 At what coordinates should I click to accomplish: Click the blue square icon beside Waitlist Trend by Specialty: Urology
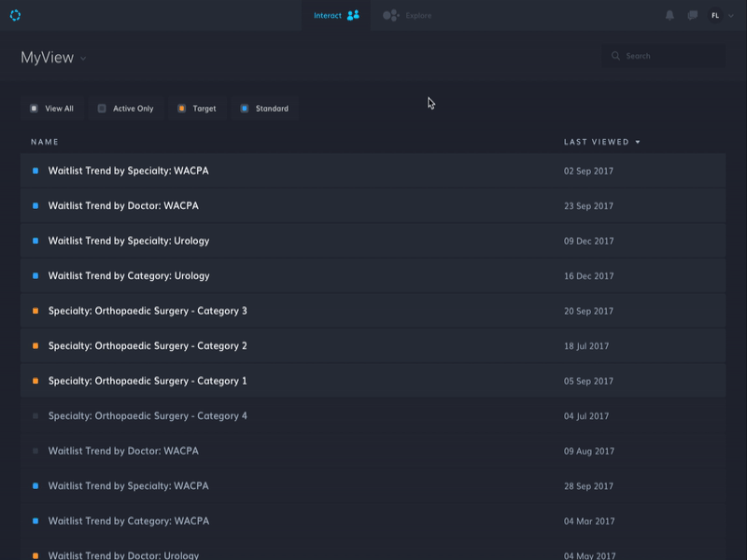(37, 241)
